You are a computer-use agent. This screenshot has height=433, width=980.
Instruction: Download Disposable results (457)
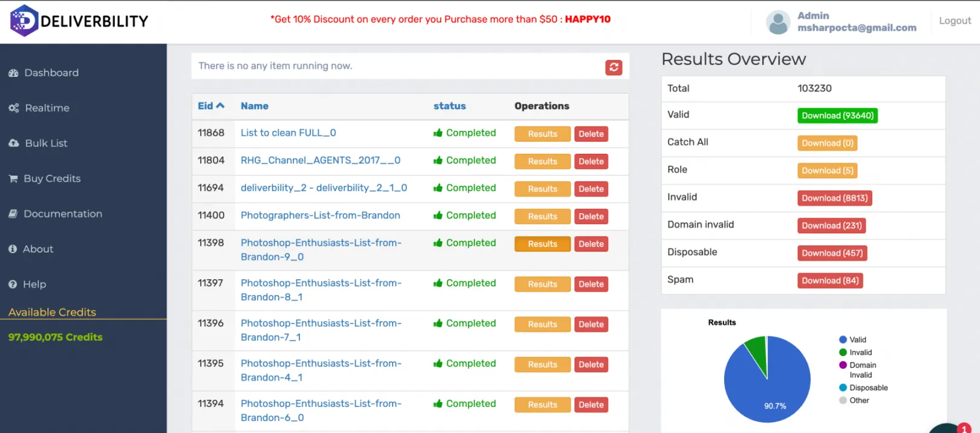coord(832,253)
